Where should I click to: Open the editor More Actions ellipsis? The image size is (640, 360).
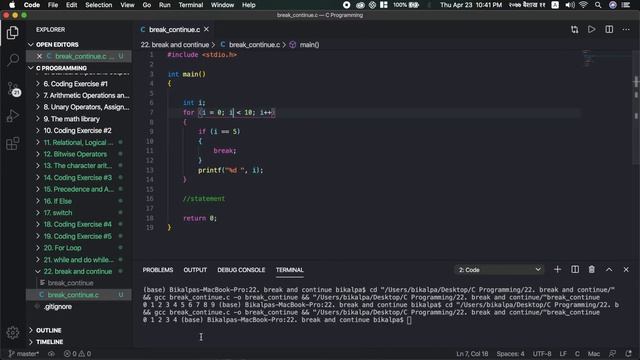point(626,29)
